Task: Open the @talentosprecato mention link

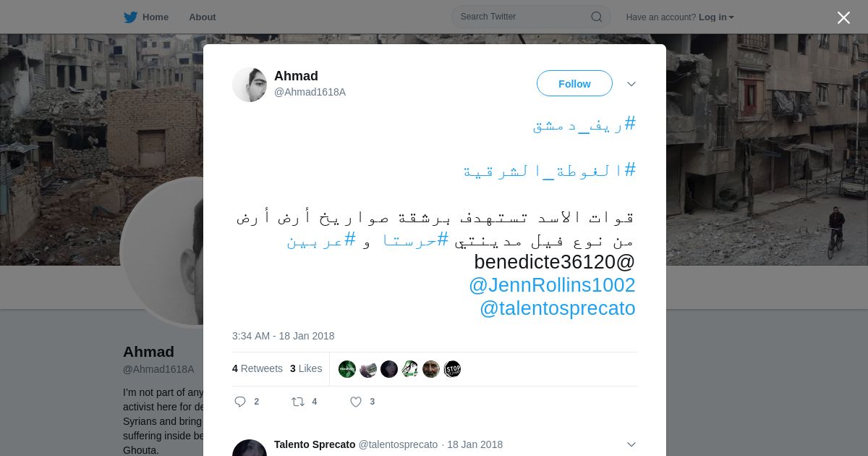Action: point(558,308)
